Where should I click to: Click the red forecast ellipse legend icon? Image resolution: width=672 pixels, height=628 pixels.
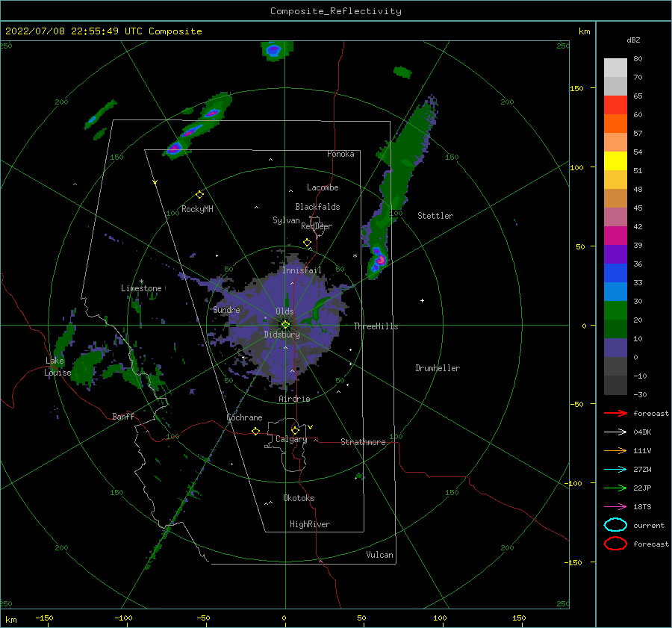click(615, 544)
